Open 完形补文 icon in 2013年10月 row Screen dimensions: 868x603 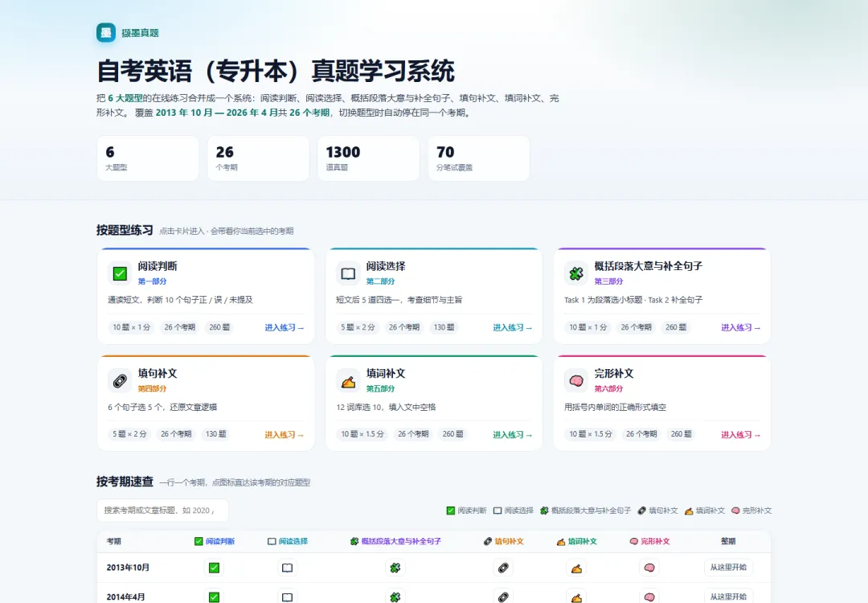coord(649,568)
